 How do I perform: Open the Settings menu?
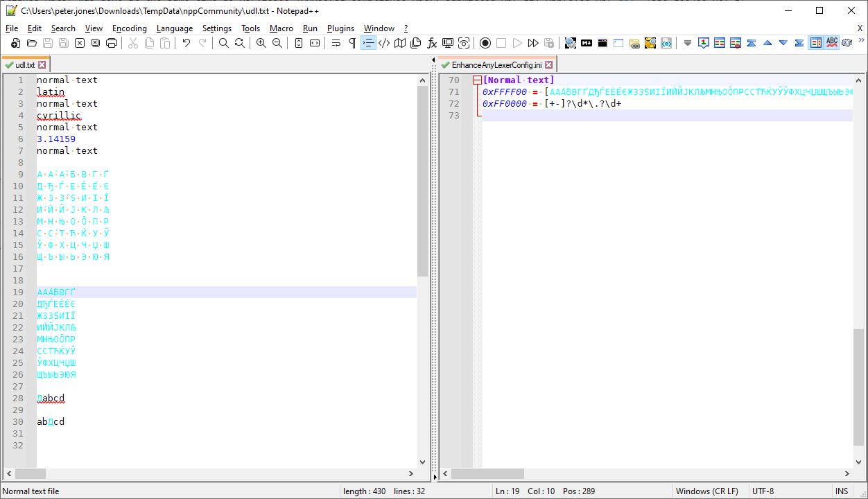click(217, 28)
